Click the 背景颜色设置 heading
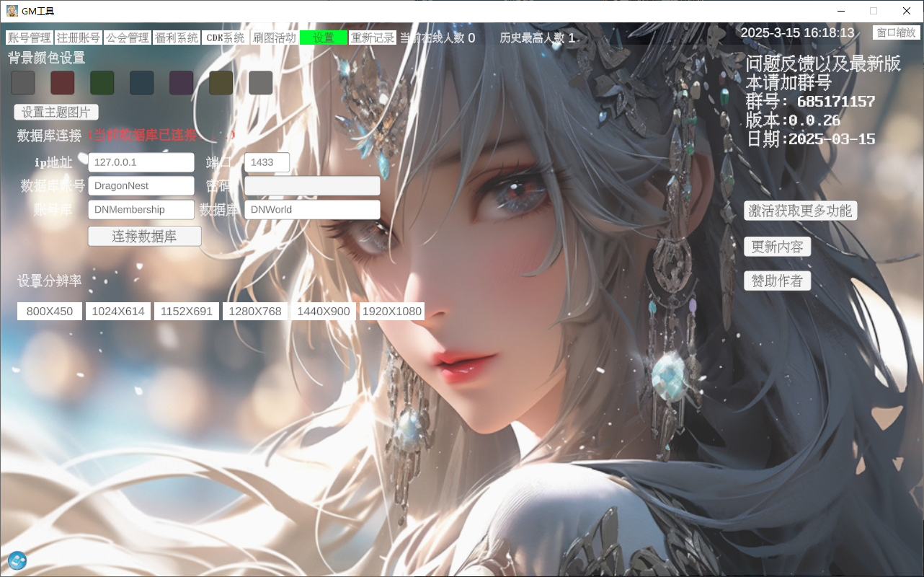 (x=46, y=58)
